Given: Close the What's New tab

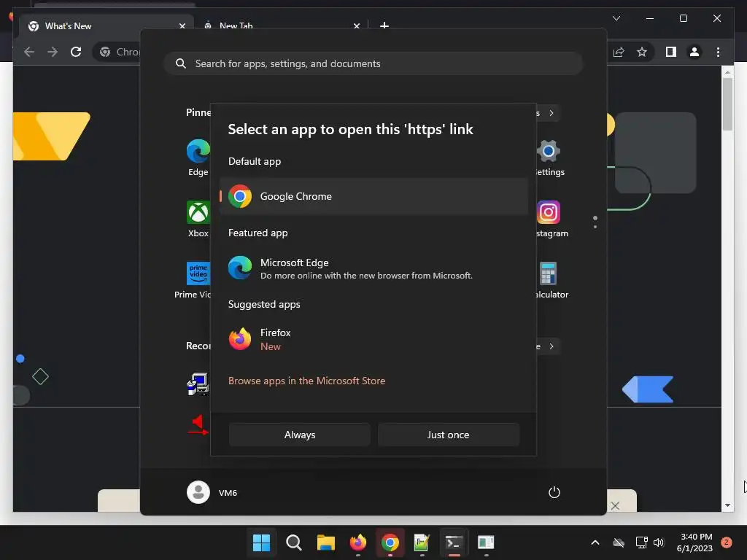Looking at the screenshot, I should (182, 26).
